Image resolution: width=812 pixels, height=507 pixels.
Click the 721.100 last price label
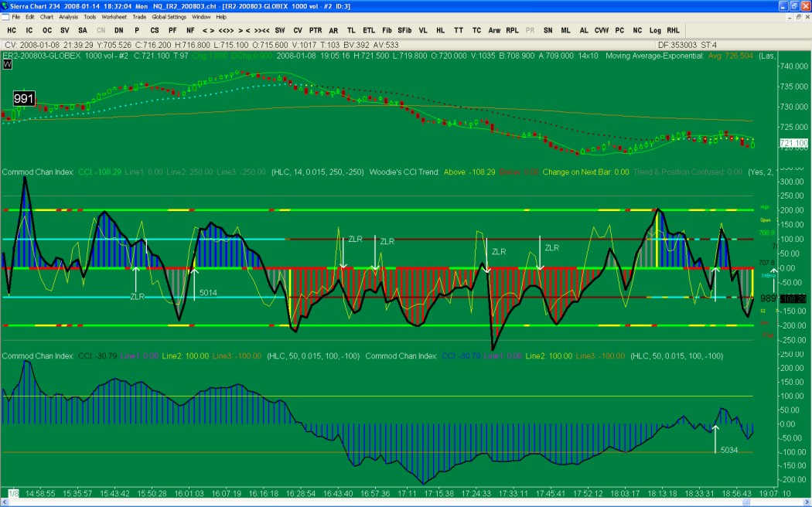coord(793,143)
